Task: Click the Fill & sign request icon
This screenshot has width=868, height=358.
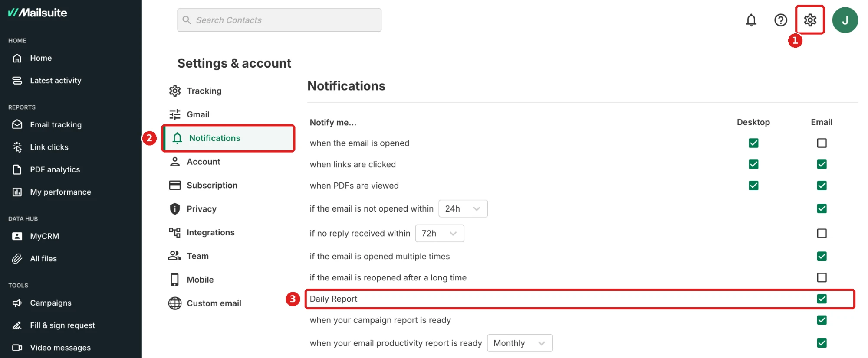Action: (17, 325)
